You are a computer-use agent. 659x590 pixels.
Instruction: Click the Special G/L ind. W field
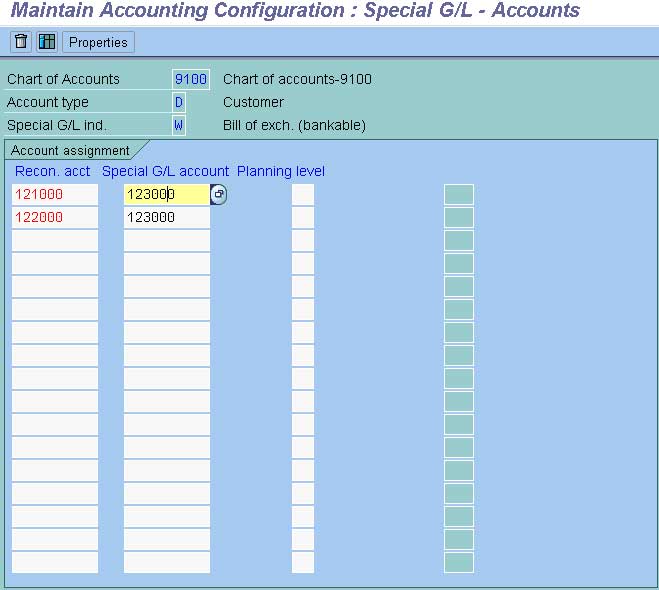(x=179, y=125)
